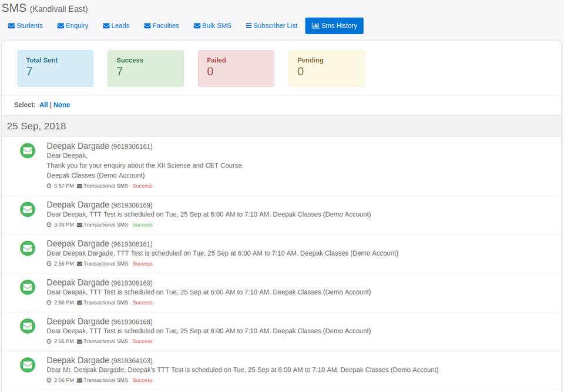
Task: Click the list icon beside Subscriber List
Action: (250, 25)
